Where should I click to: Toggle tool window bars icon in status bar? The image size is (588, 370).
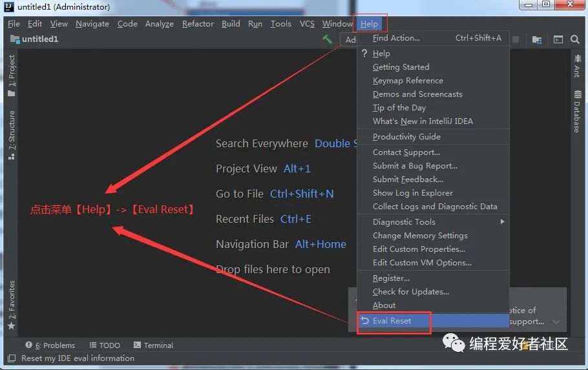(x=12, y=358)
